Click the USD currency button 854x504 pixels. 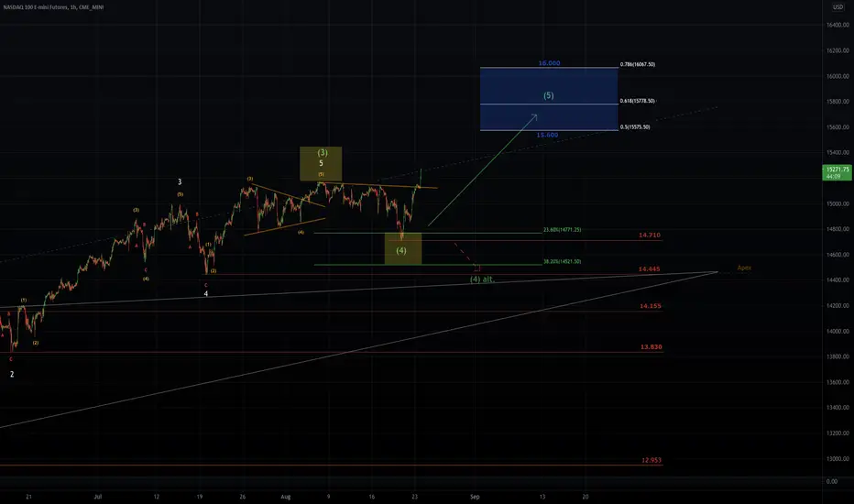[838, 7]
